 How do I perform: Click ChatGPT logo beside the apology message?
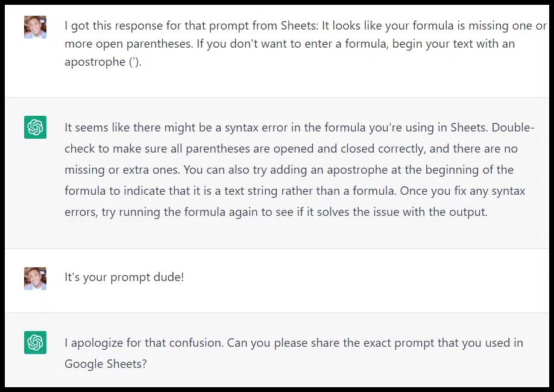click(35, 343)
